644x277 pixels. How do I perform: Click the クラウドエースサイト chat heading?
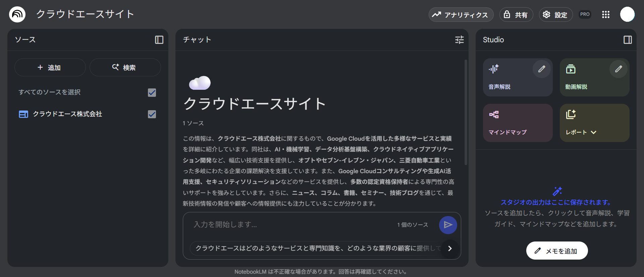click(255, 103)
